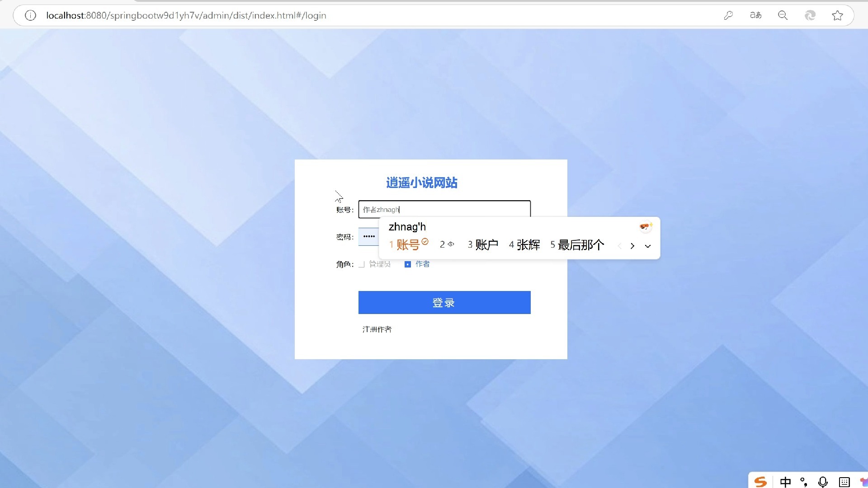Choose IME candidate 3 账户
The width and height of the screenshot is (868, 488).
click(483, 244)
